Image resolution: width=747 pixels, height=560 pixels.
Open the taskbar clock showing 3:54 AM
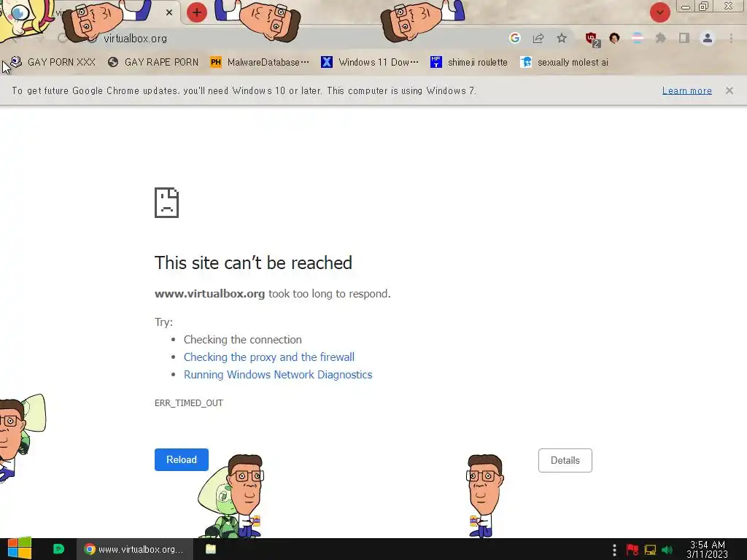[708, 550]
